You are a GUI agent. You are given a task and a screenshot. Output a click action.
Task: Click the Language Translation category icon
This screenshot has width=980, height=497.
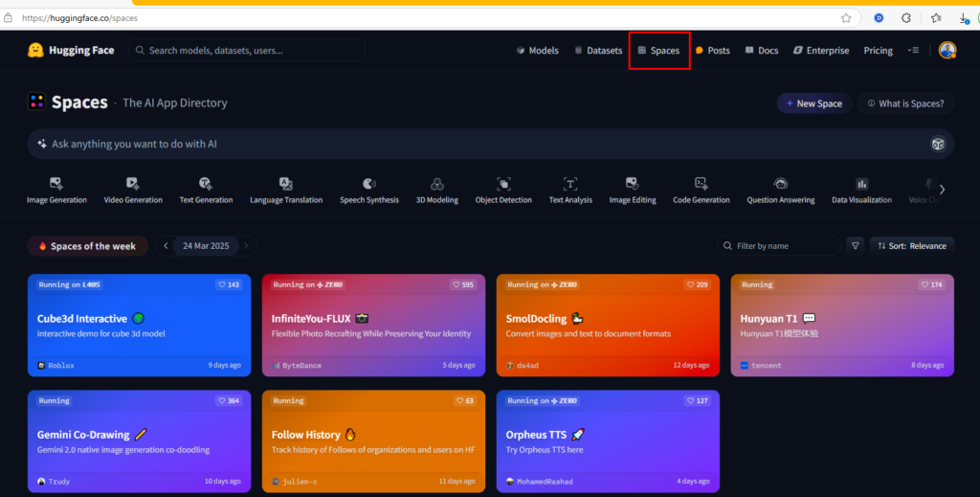coord(286,183)
